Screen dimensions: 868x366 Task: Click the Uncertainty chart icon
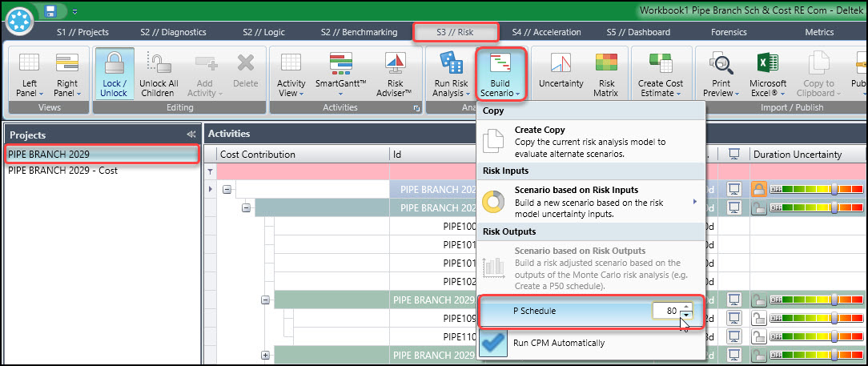coord(561,62)
